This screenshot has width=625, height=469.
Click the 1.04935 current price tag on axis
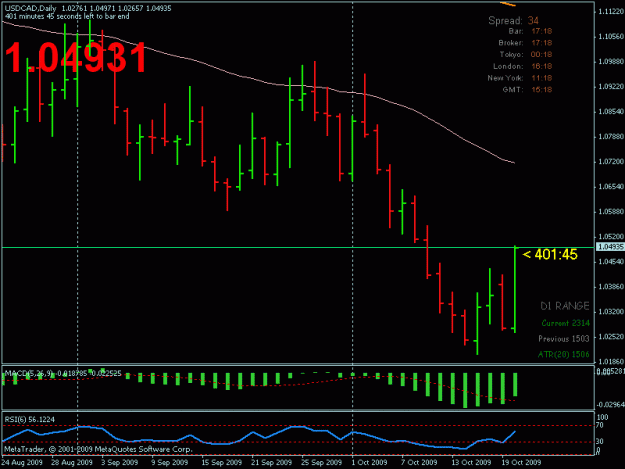click(610, 247)
